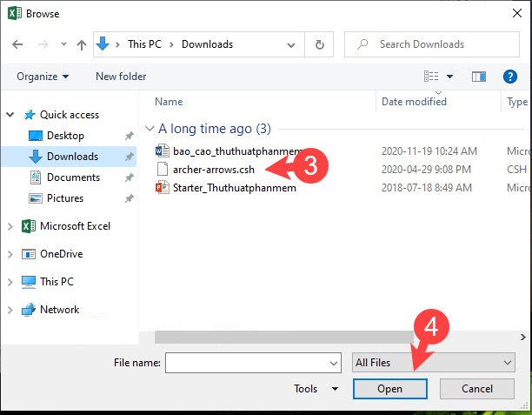Click the Cancel button
This screenshot has width=532, height=415.
tap(477, 389)
